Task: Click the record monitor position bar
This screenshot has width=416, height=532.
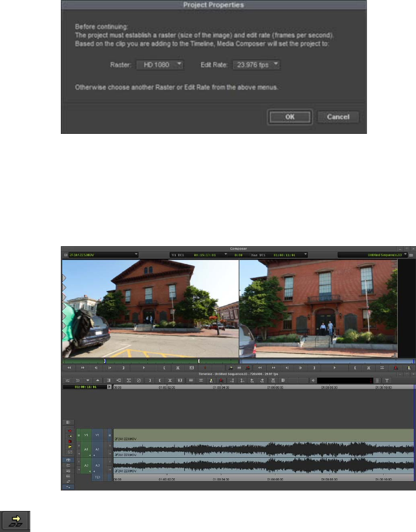Action: (x=327, y=361)
